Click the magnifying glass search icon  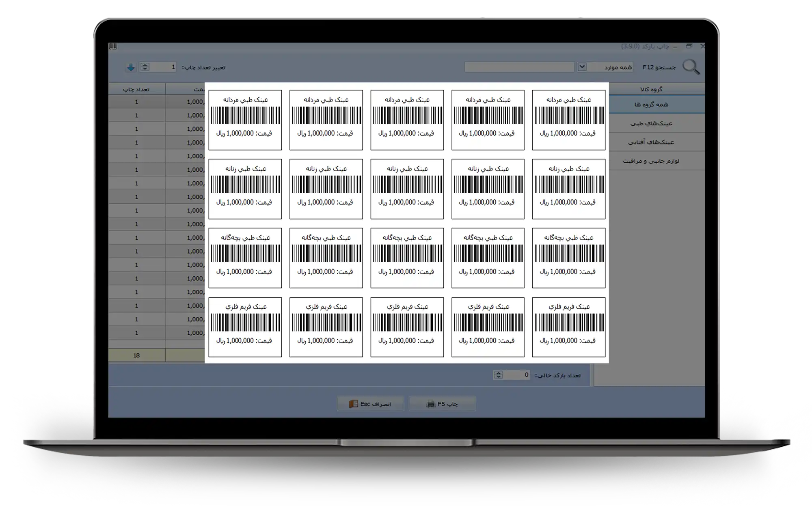pos(691,67)
